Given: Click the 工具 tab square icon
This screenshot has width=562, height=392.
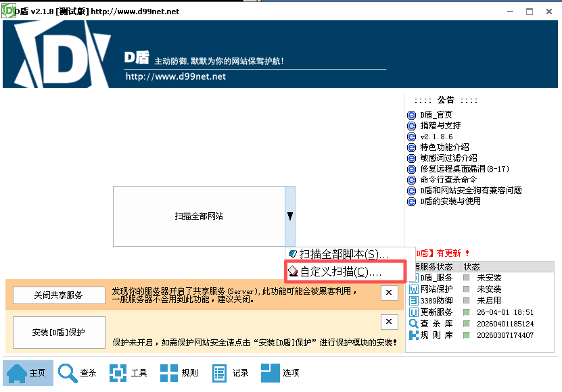Looking at the screenshot, I should (x=118, y=373).
